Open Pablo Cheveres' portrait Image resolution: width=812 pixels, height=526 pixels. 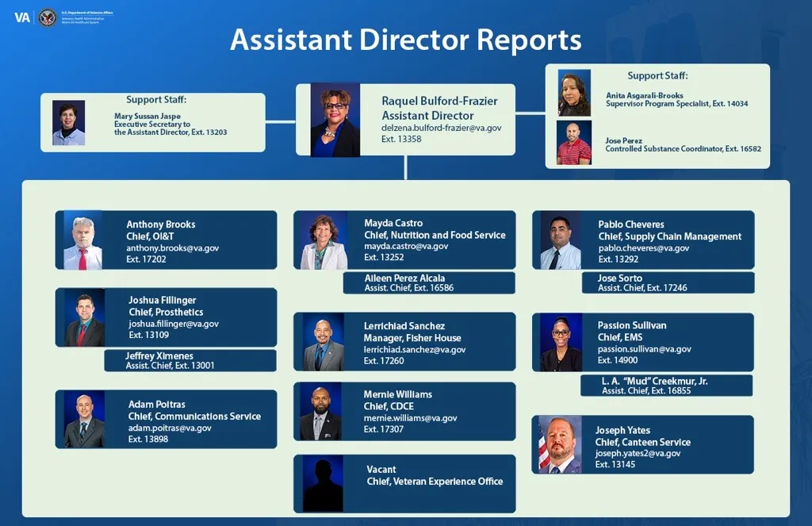click(x=561, y=240)
